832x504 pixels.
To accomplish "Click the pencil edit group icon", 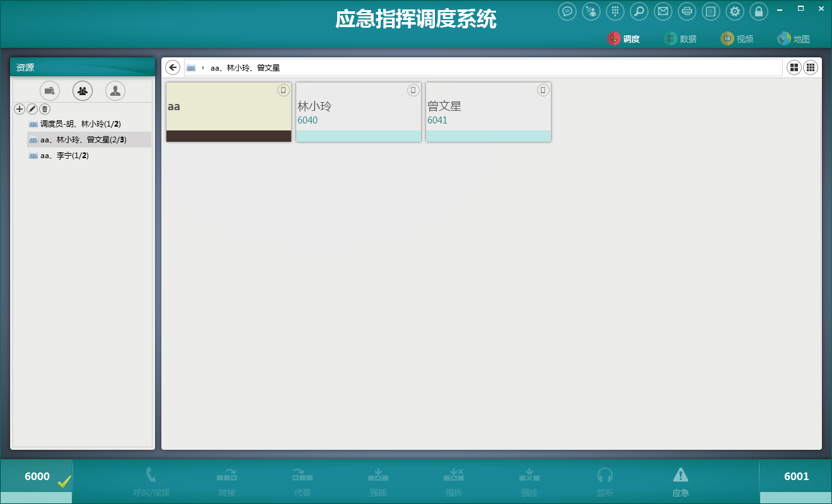I will point(32,109).
